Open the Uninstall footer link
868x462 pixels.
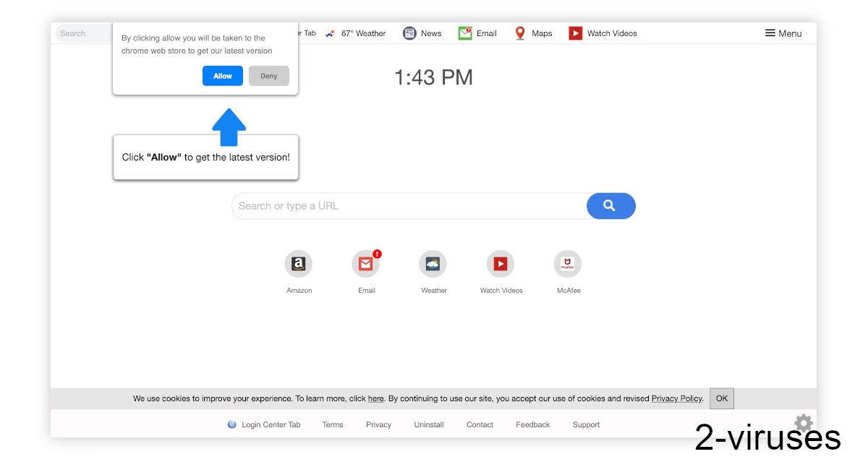(x=428, y=424)
